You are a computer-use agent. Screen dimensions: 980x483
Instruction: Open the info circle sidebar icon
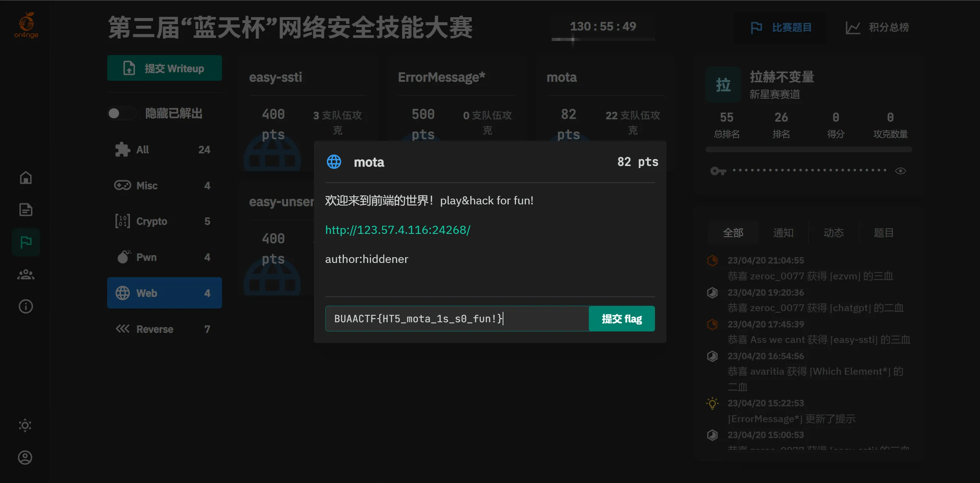26,307
